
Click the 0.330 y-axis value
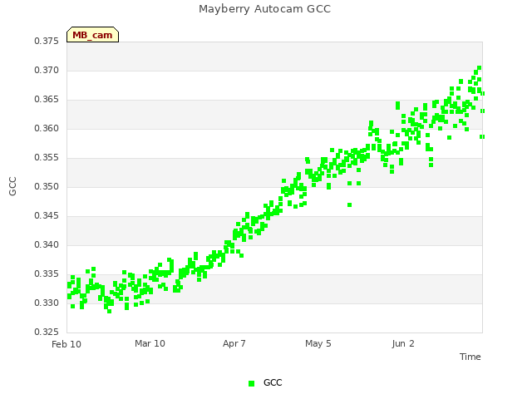(x=47, y=303)
